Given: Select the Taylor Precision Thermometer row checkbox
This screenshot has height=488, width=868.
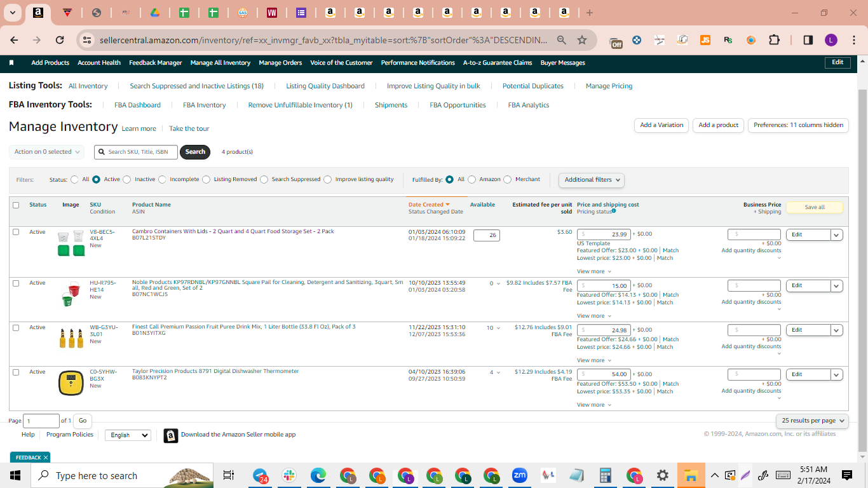Looking at the screenshot, I should coord(16,372).
